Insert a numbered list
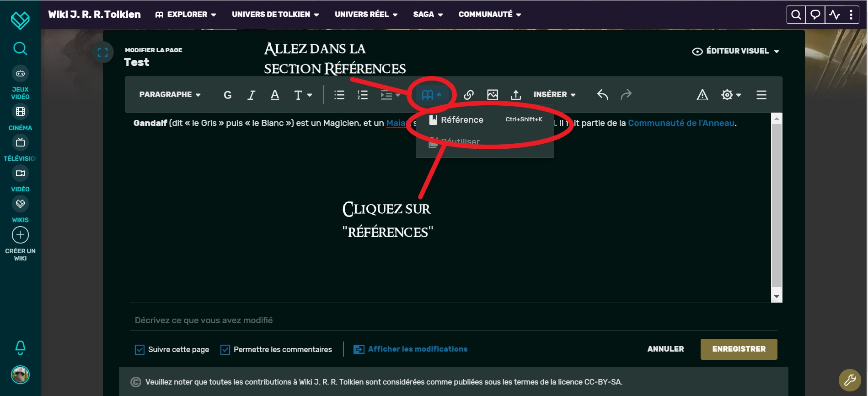Screen dimensions: 868x396 coord(363,95)
